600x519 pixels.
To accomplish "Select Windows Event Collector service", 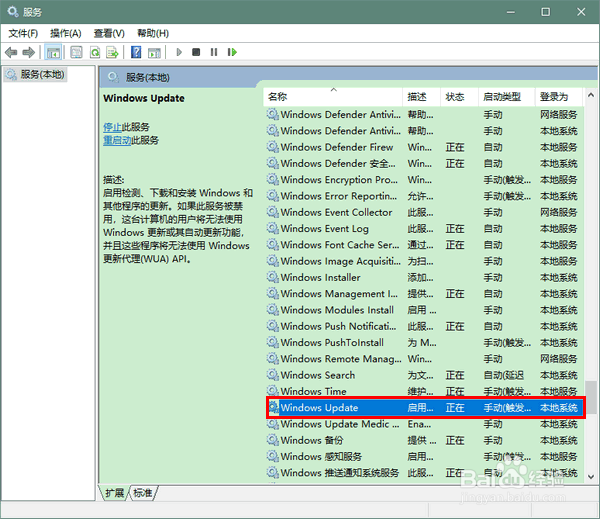I will [424, 212].
